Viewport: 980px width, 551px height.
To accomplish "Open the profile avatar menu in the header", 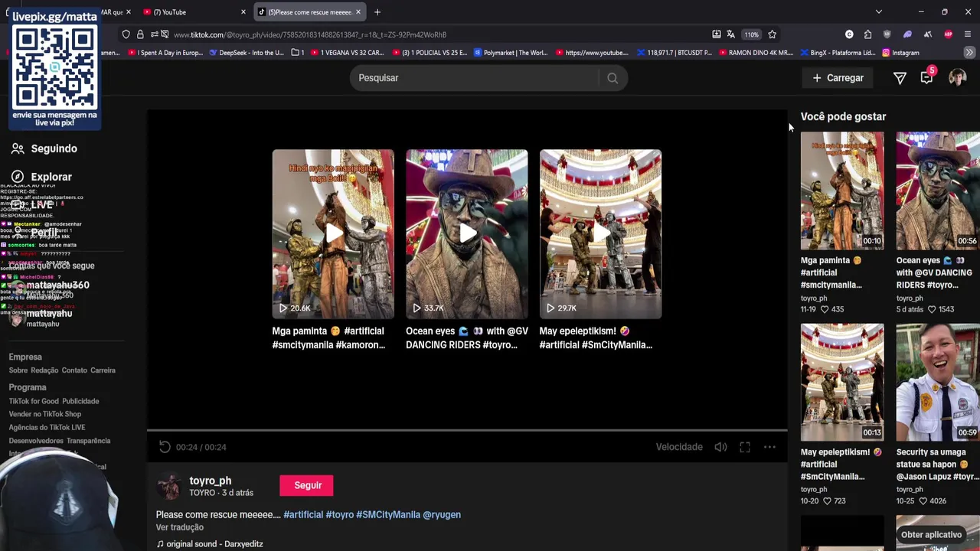I will tap(957, 78).
